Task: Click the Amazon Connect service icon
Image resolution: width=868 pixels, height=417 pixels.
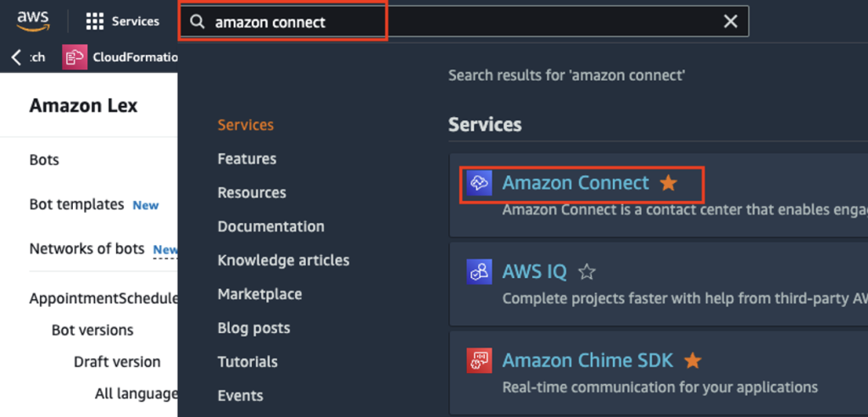Action: (x=480, y=183)
